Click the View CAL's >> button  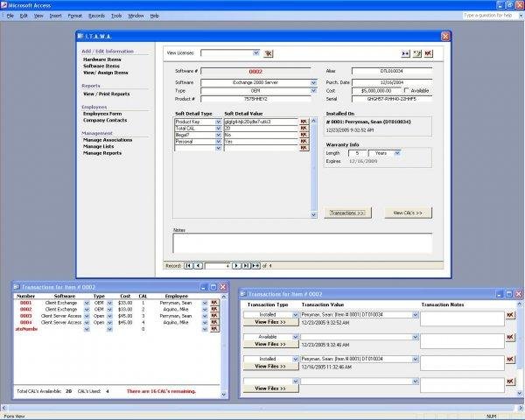tap(408, 213)
